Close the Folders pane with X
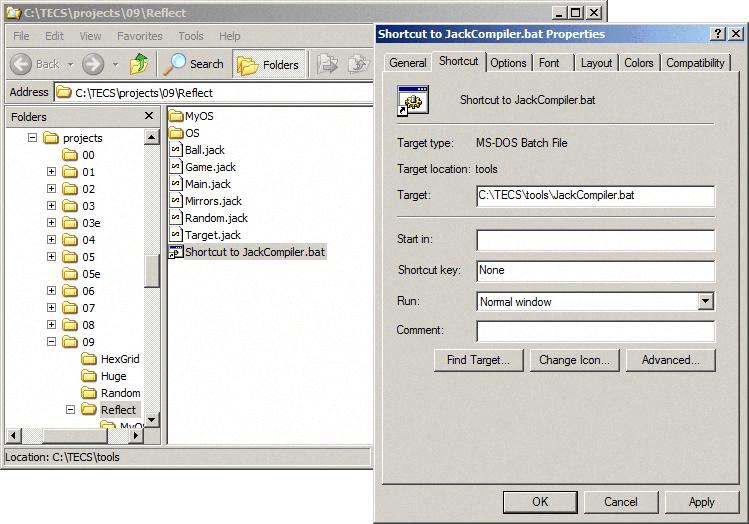Image resolution: width=749 pixels, height=524 pixels. (149, 116)
